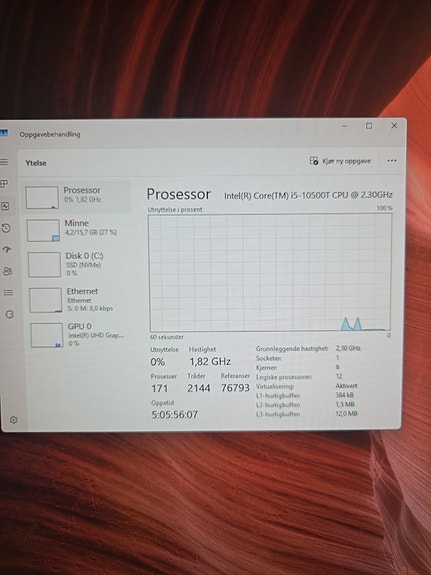Open the Processes page icon in sidebar
Screen dimensions: 431x575
[x=4, y=183]
